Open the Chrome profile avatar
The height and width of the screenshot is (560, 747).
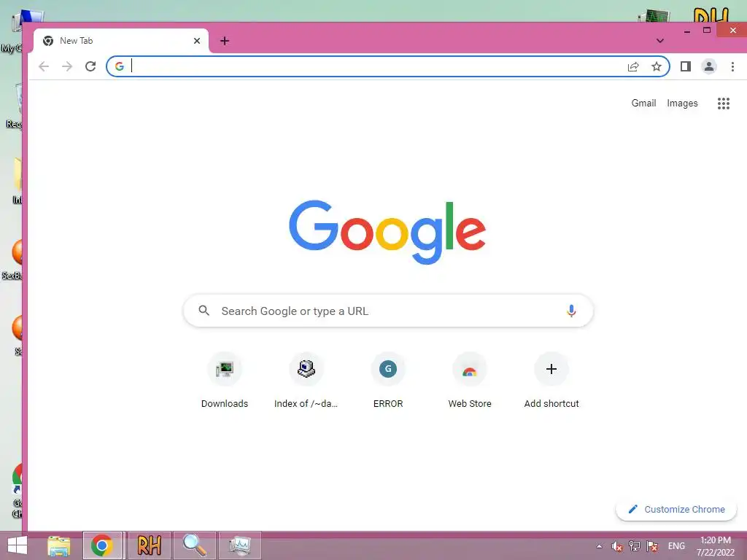pyautogui.click(x=709, y=66)
